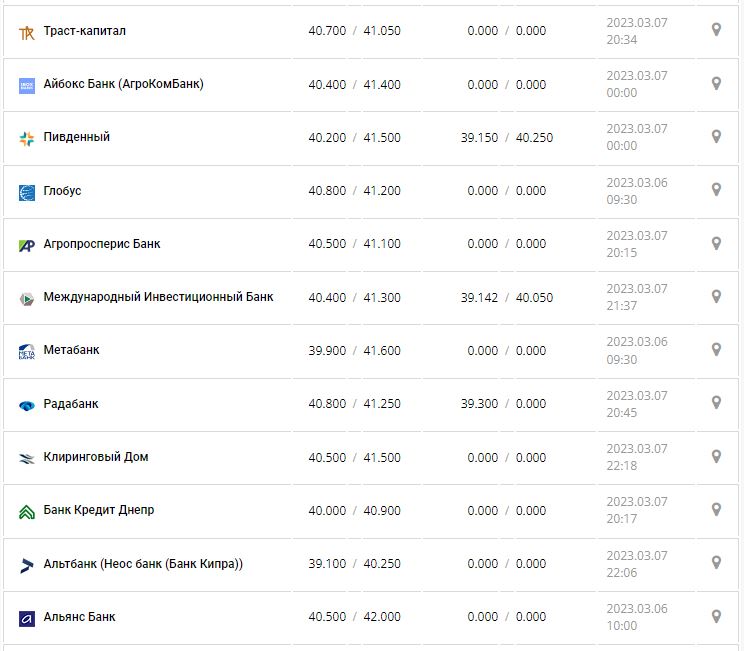
Task: Select the Клиринговый Дом bank name
Action: point(96,457)
